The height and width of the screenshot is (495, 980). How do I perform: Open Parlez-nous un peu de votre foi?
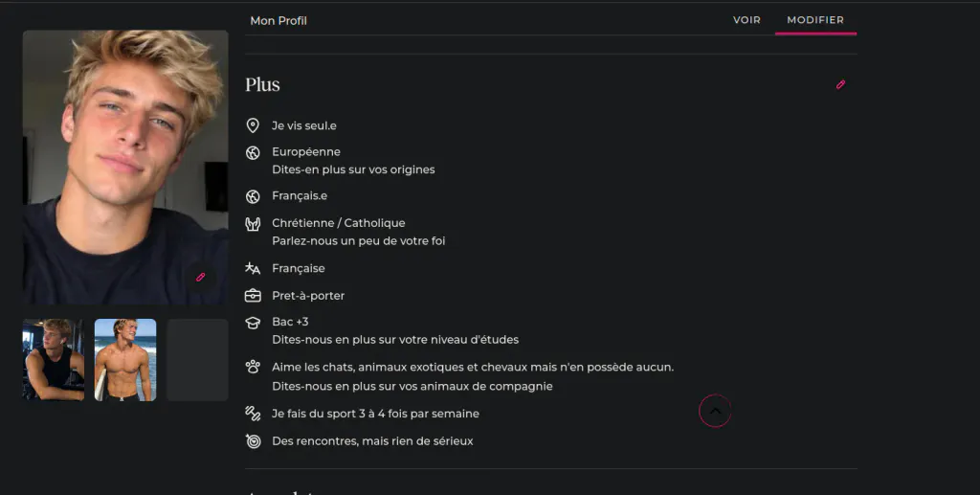(x=358, y=240)
